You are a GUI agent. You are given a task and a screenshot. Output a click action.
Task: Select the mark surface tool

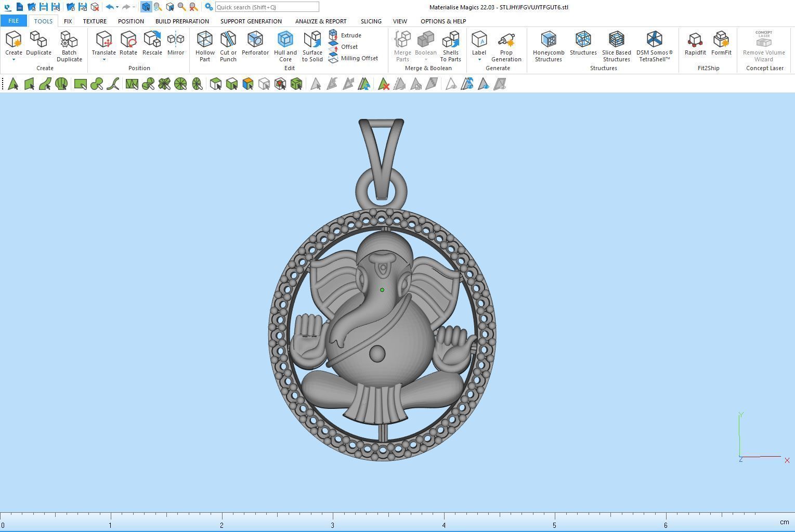click(45, 84)
